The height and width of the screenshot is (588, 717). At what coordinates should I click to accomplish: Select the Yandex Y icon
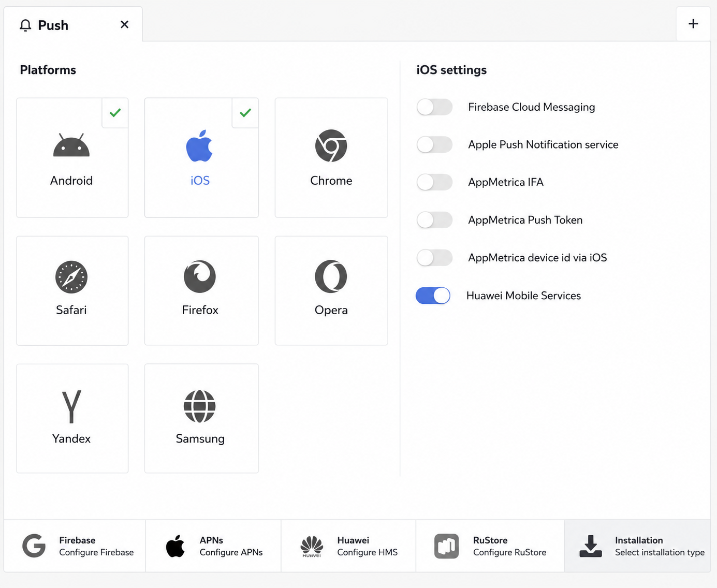coord(71,406)
